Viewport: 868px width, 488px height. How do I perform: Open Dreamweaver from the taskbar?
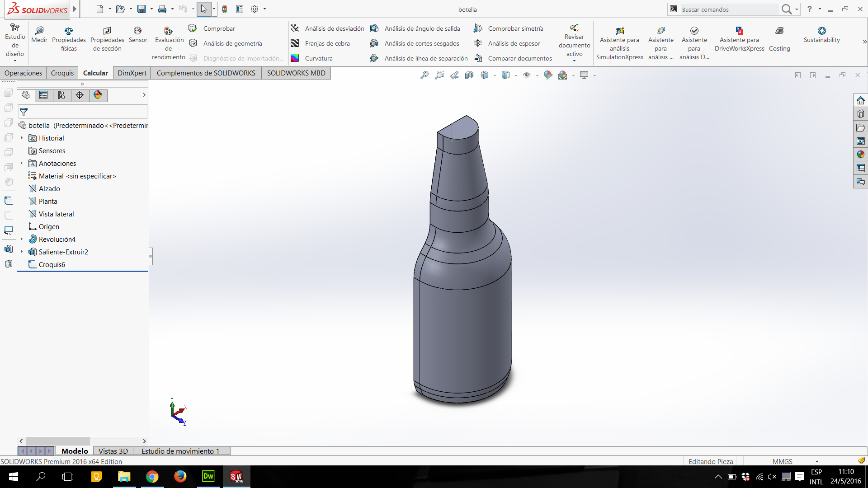[x=208, y=477]
